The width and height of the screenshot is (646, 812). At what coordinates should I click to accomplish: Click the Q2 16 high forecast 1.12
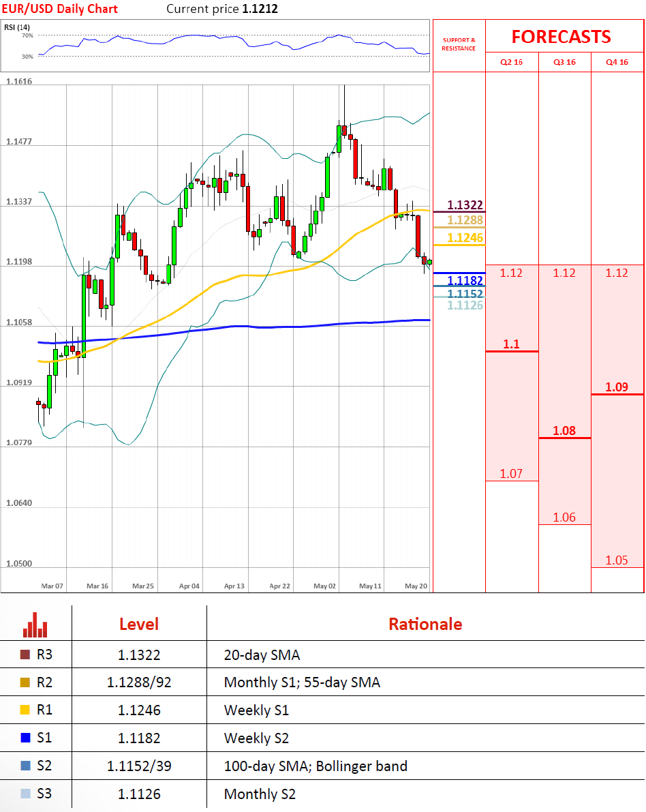[511, 273]
